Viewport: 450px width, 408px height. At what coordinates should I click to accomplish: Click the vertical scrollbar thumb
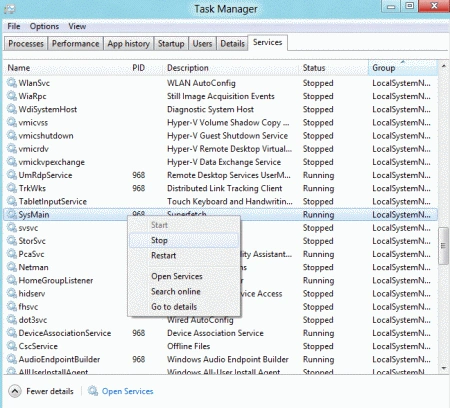(443, 246)
